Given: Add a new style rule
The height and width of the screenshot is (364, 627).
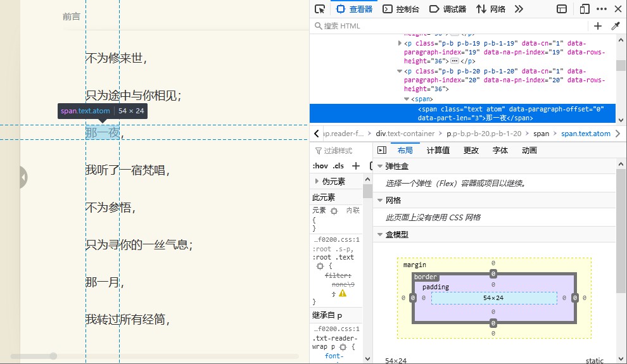Looking at the screenshot, I should click(356, 166).
